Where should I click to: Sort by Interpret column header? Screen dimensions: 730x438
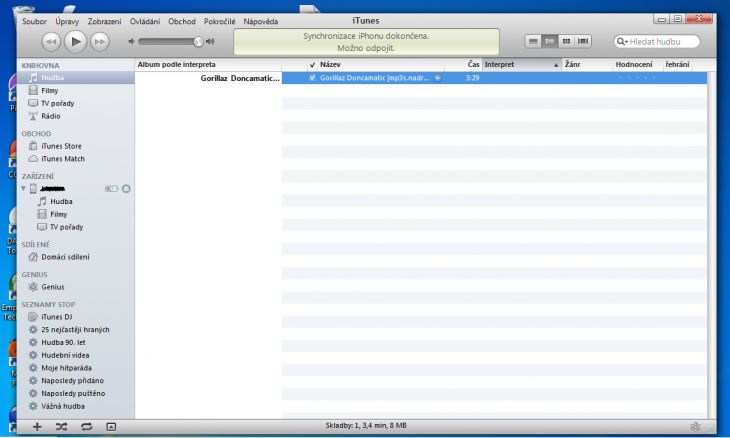pyautogui.click(x=522, y=65)
